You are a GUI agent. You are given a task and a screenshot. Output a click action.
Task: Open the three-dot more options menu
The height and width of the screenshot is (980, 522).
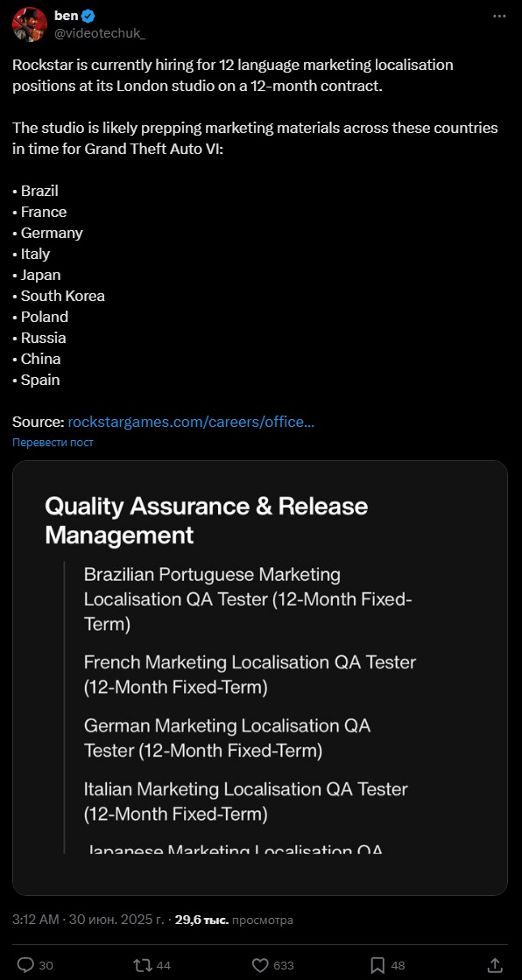tap(499, 17)
